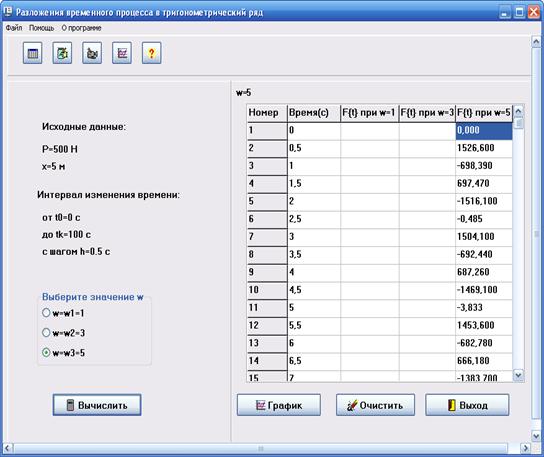Click the Очистить button

click(x=375, y=405)
